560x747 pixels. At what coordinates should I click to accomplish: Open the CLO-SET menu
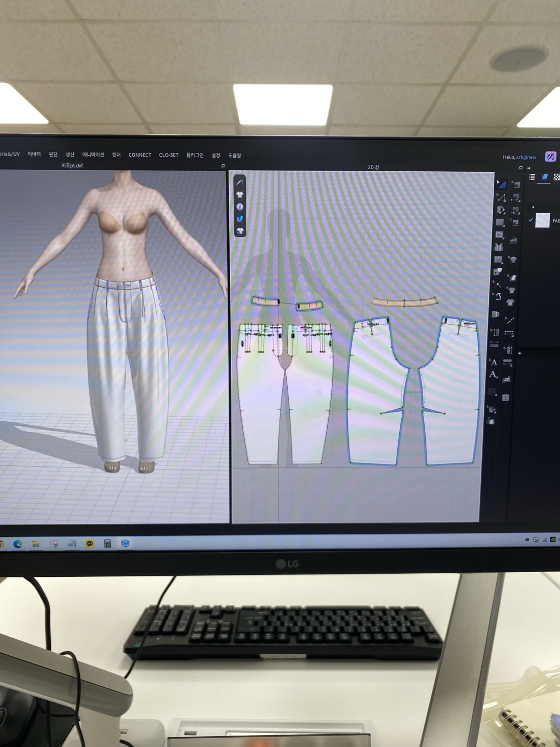coord(169,155)
